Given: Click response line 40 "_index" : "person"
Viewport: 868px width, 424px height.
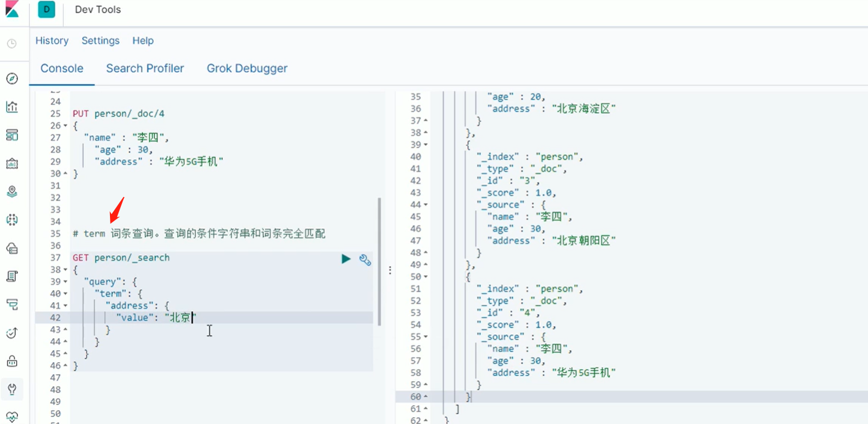Looking at the screenshot, I should tap(530, 157).
